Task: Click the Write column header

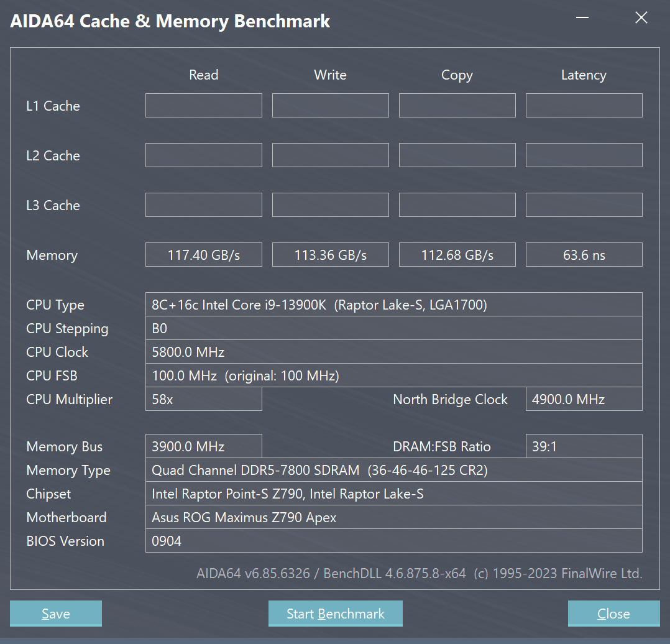Action: 330,75
